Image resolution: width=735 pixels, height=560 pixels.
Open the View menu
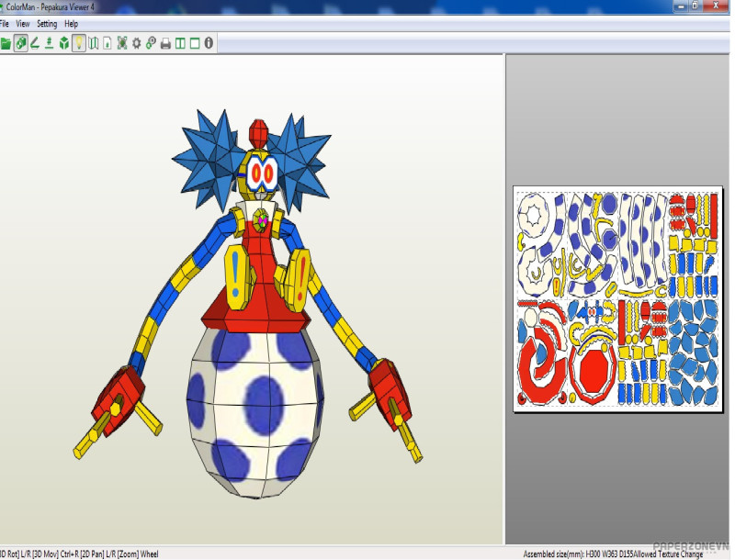[23, 24]
